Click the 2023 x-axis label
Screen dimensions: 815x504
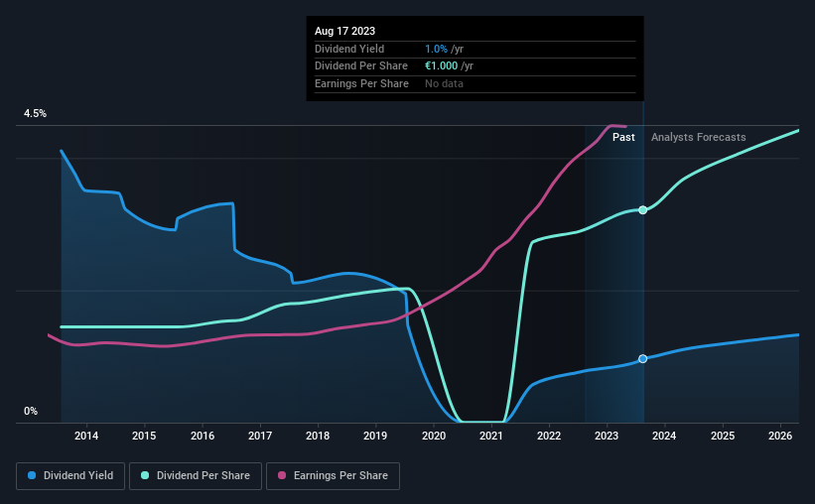[607, 436]
